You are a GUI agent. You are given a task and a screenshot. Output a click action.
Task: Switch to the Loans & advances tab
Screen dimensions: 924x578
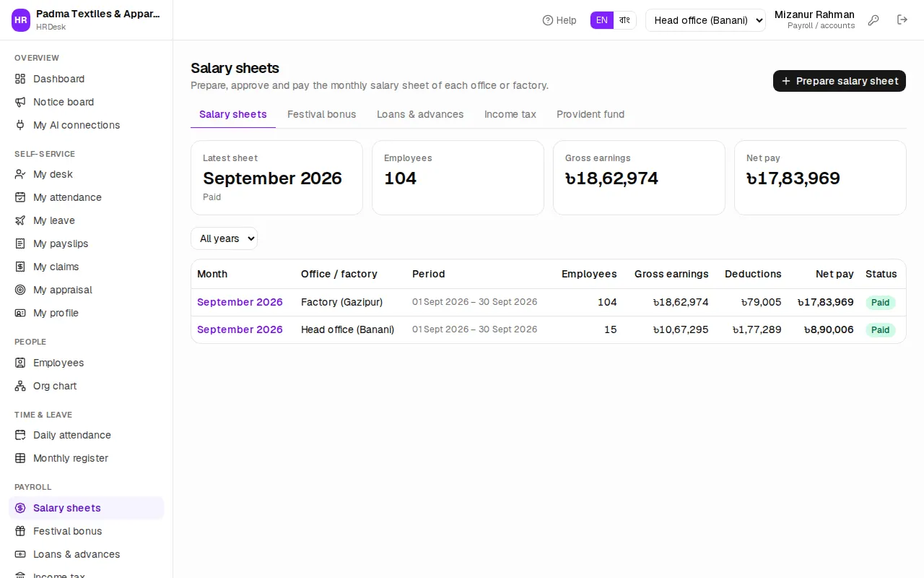click(x=420, y=114)
